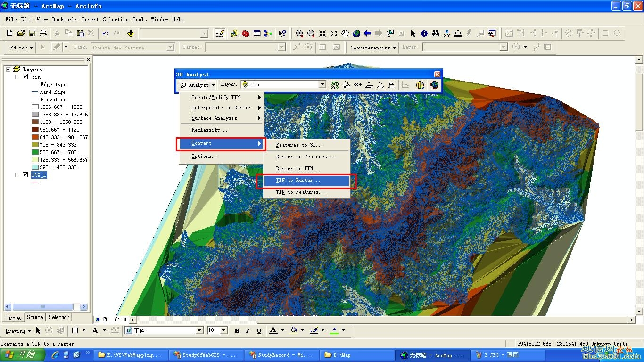644x362 pixels.
Task: Click the fill color paint bucket button
Action: [294, 331]
